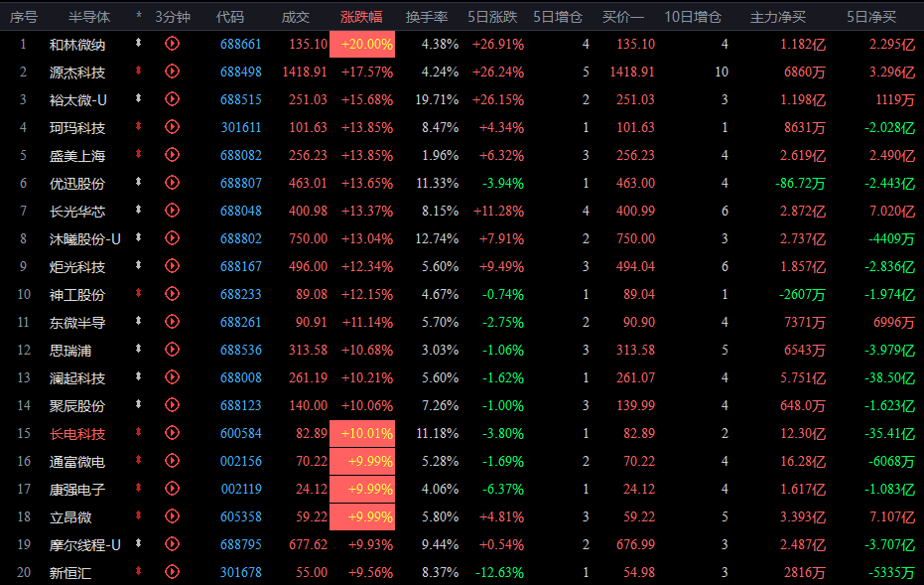
Task: Click stock code 688515
Action: pos(240,99)
